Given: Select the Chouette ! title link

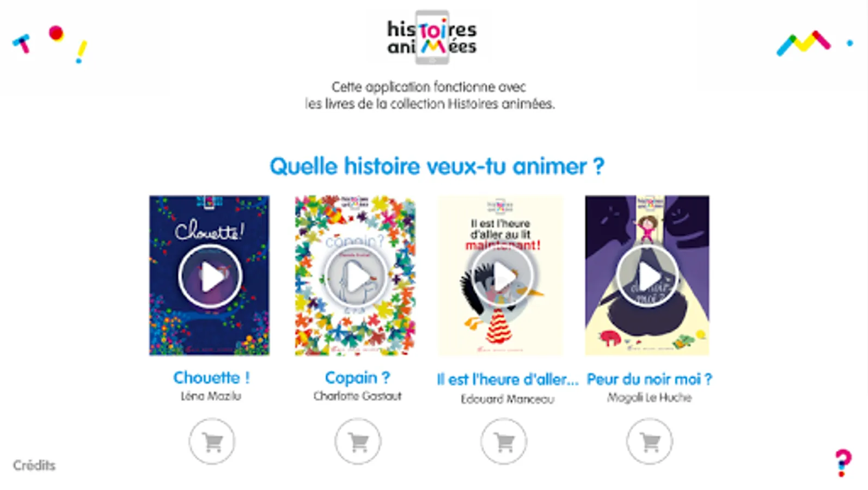Looking at the screenshot, I should tap(211, 377).
